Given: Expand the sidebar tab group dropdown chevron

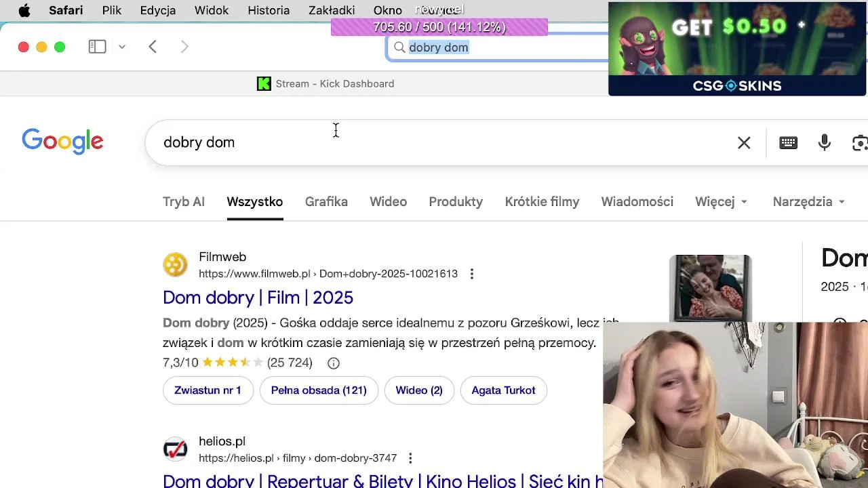Looking at the screenshot, I should point(122,47).
